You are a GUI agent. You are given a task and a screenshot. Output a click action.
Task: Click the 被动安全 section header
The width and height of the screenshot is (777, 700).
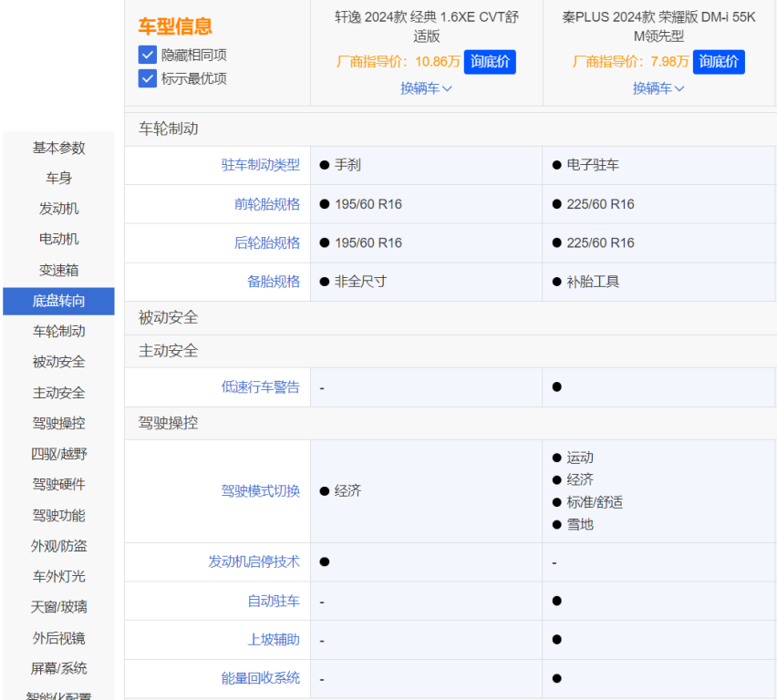pos(168,317)
